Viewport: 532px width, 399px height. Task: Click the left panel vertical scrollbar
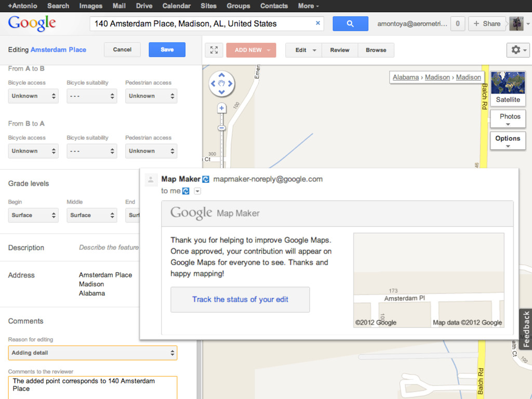199,369
